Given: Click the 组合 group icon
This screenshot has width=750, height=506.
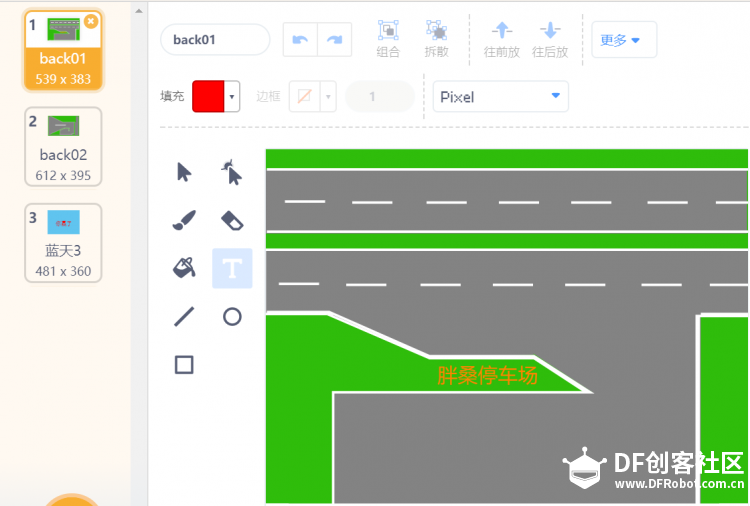Looking at the screenshot, I should point(388,39).
